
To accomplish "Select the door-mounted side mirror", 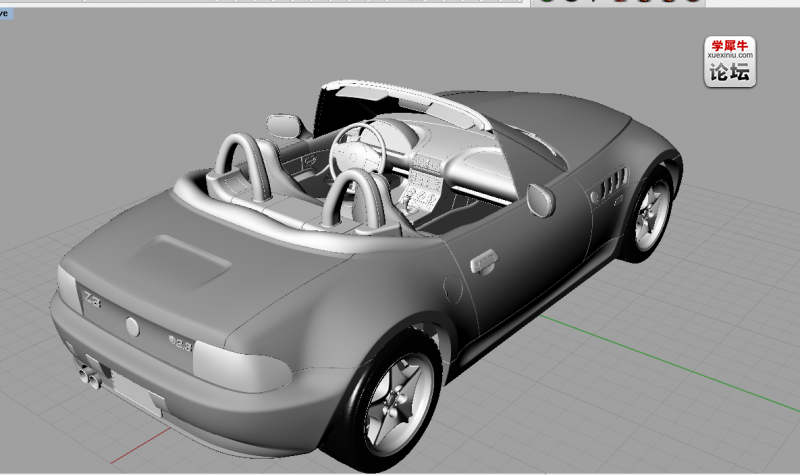I will tap(540, 201).
